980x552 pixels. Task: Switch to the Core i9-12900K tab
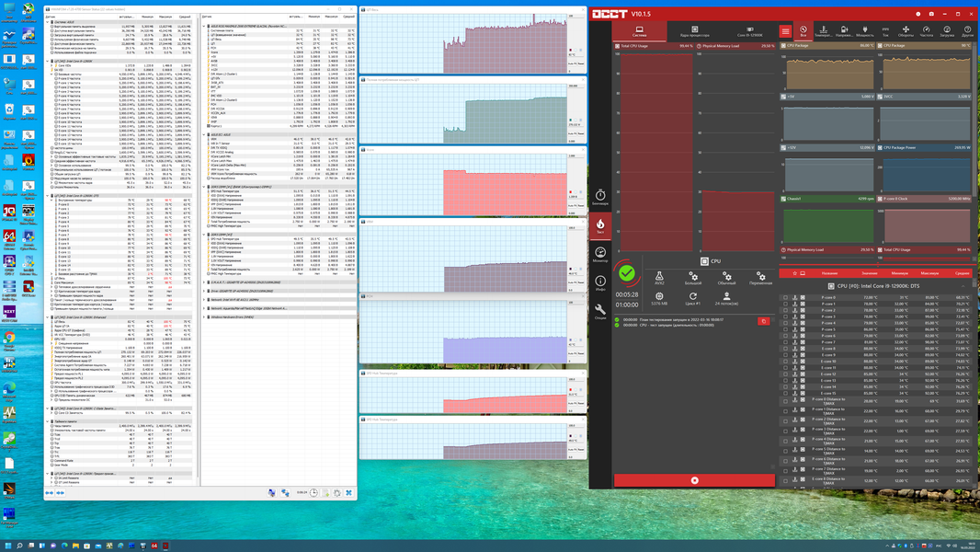pyautogui.click(x=749, y=31)
